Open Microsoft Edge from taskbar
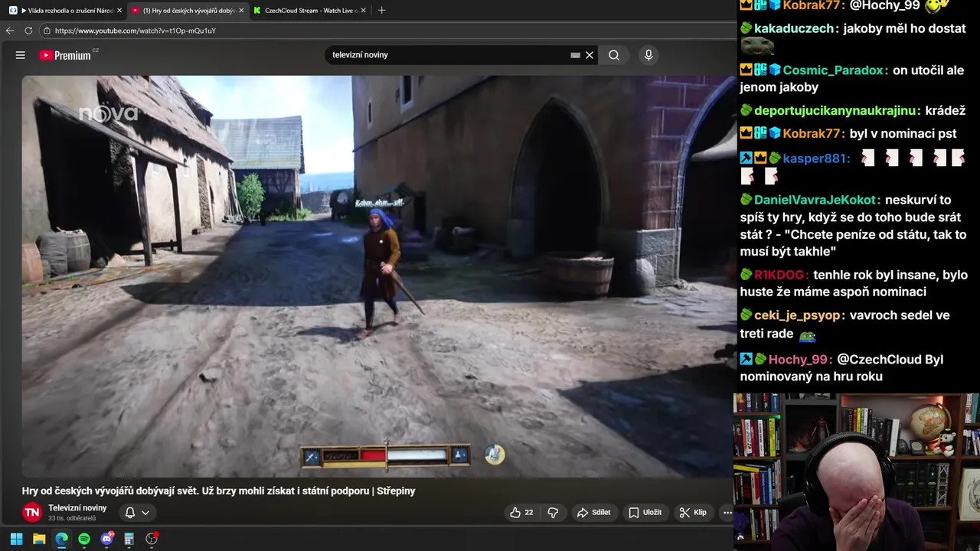Image resolution: width=980 pixels, height=551 pixels. 61,539
